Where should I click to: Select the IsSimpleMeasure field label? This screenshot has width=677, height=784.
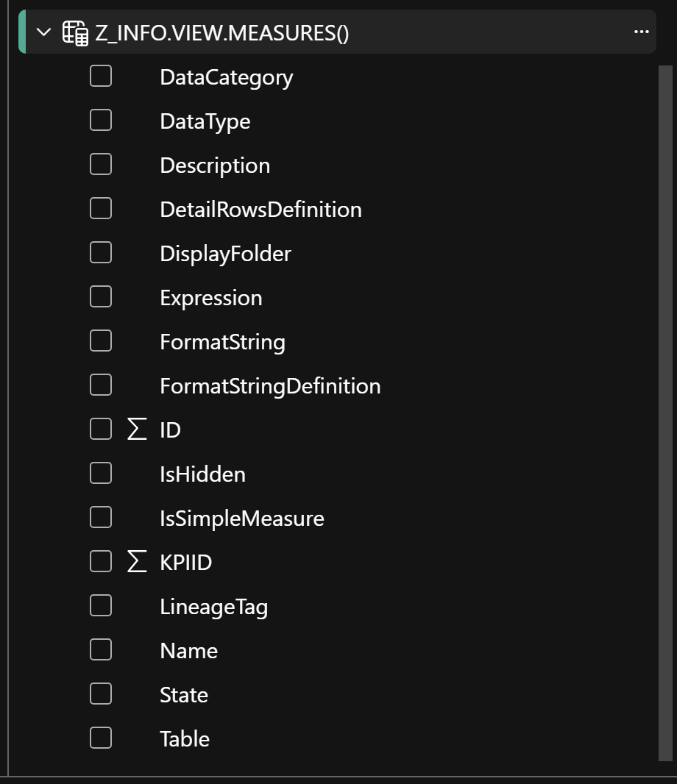241,518
